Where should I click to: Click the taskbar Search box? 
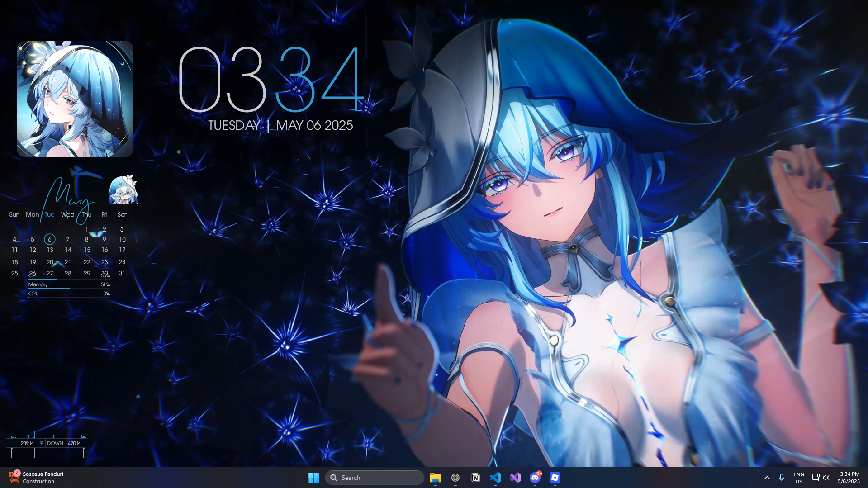pos(375,478)
